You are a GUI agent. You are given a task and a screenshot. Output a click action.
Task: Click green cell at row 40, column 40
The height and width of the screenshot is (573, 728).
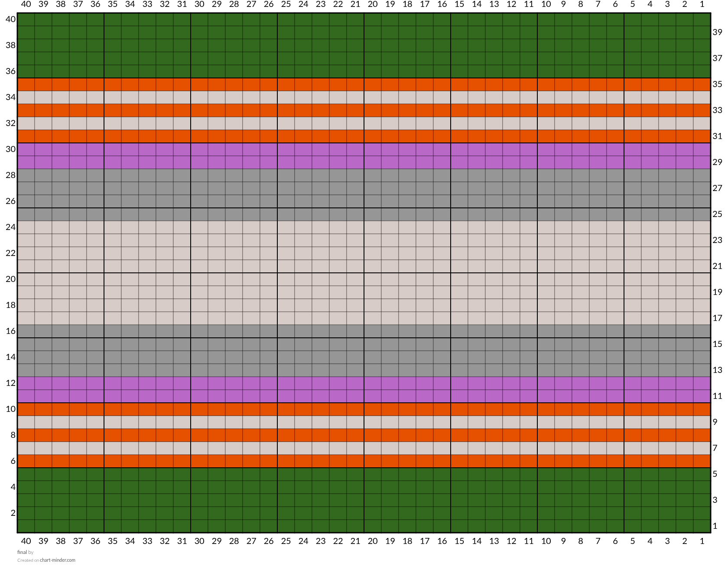[26, 19]
